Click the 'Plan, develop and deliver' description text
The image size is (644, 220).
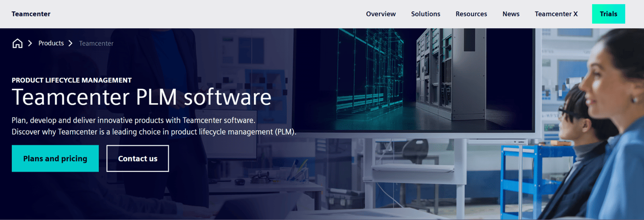tap(133, 120)
